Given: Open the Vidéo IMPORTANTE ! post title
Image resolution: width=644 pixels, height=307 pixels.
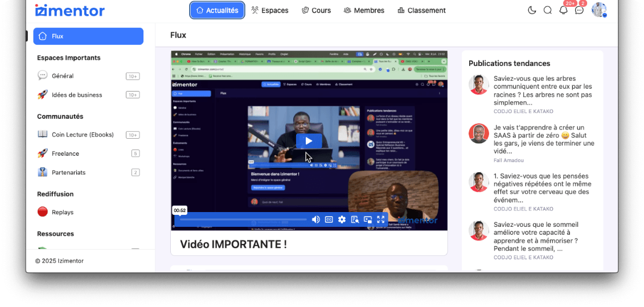Looking at the screenshot, I should (233, 244).
